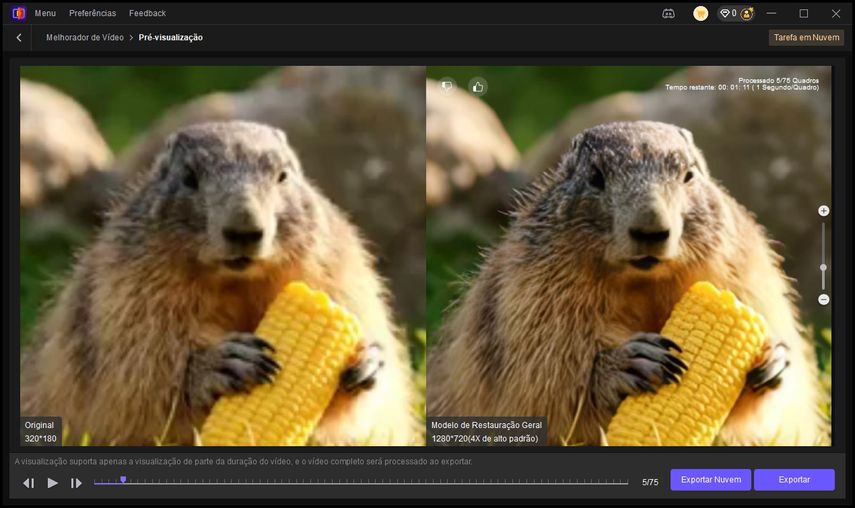Open Tarefa em Nuvem

[x=806, y=38]
